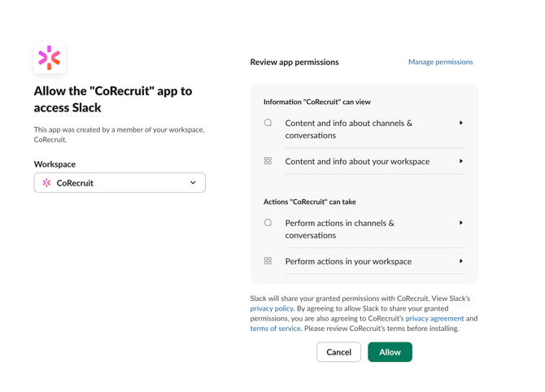545x392 pixels.
Task: Click the grid icon beside workspace content info
Action: pyautogui.click(x=268, y=161)
